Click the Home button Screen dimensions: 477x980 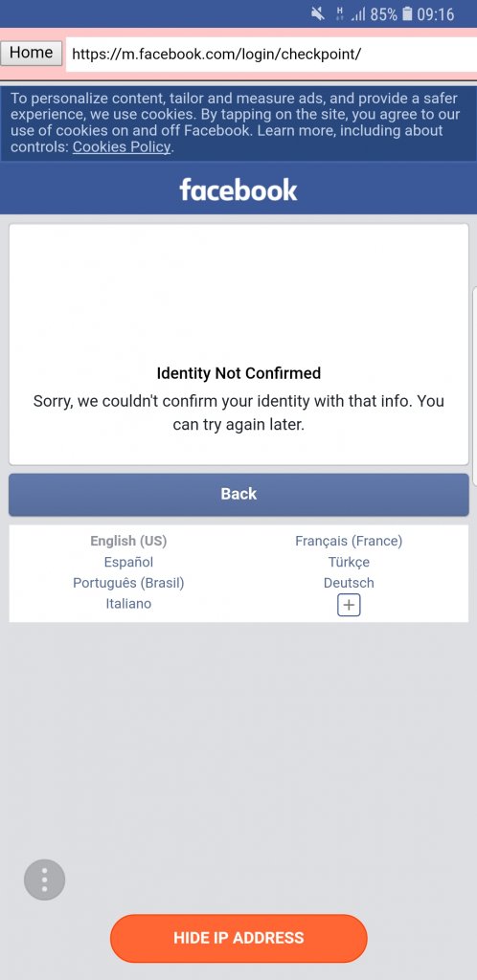(x=32, y=53)
